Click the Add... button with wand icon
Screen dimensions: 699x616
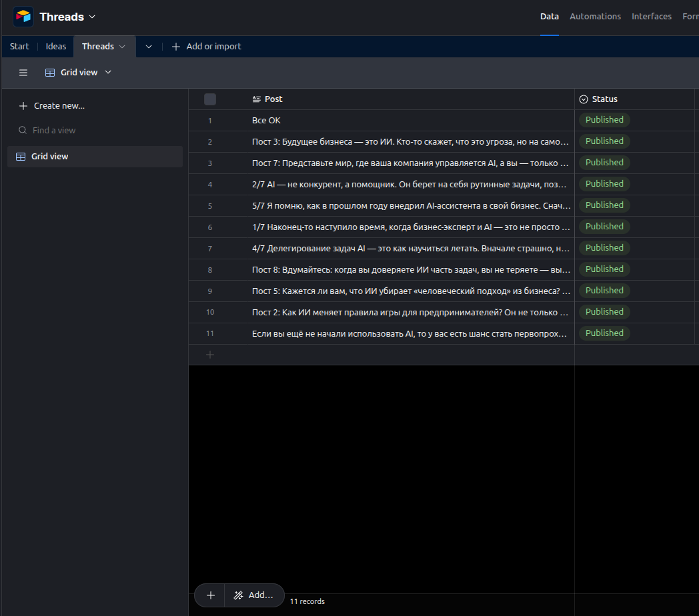253,595
